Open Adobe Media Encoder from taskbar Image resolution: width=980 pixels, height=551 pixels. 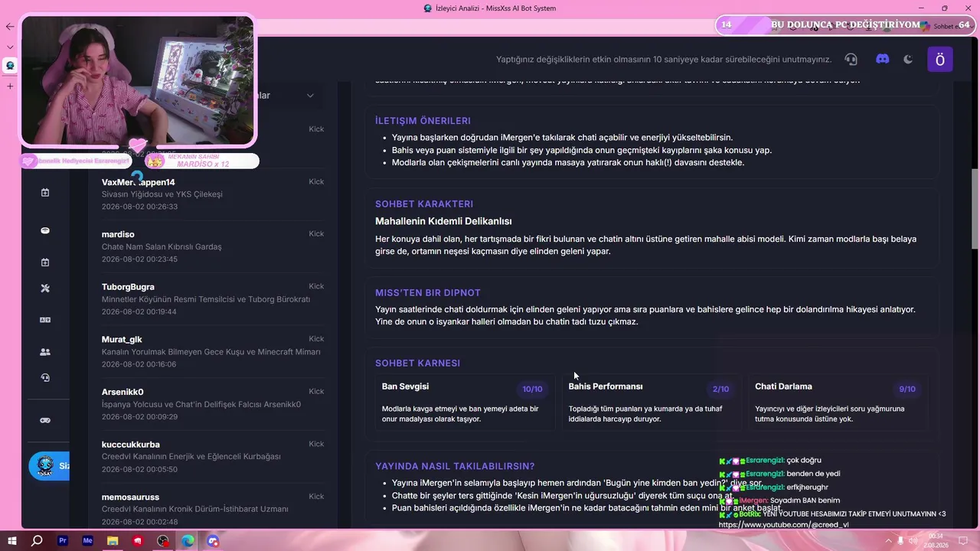[87, 541]
